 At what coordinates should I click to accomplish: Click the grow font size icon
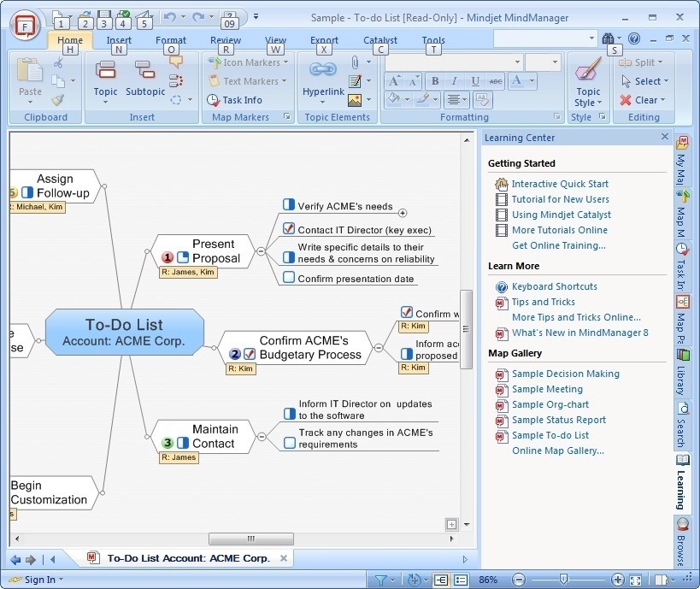point(394,81)
